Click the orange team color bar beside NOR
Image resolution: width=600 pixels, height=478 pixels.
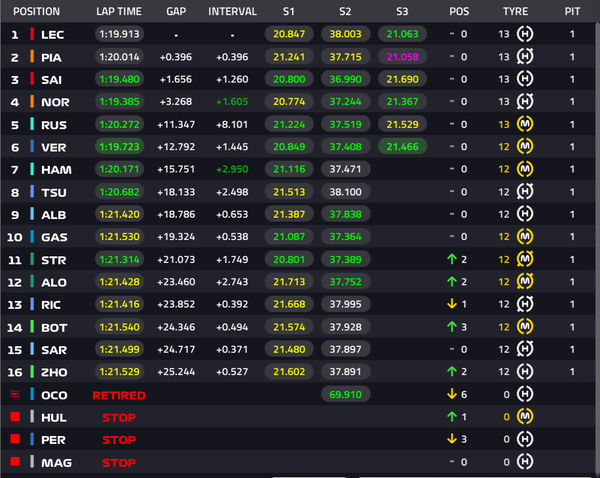[x=32, y=101]
